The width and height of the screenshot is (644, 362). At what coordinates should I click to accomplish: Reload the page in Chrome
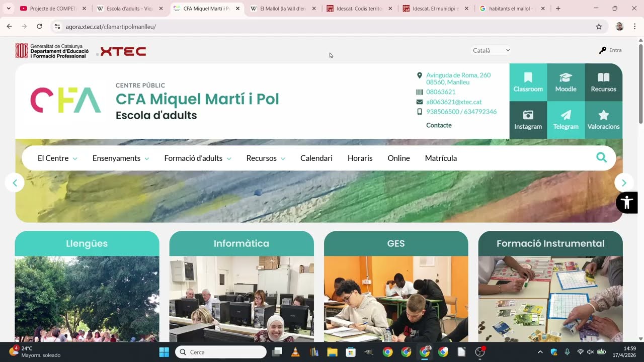coord(39,26)
